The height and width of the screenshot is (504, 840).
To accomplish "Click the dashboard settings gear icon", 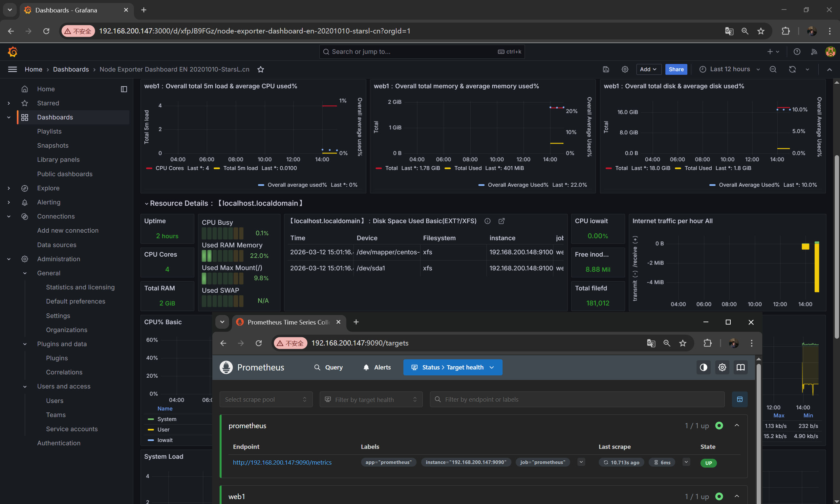I will coord(625,69).
